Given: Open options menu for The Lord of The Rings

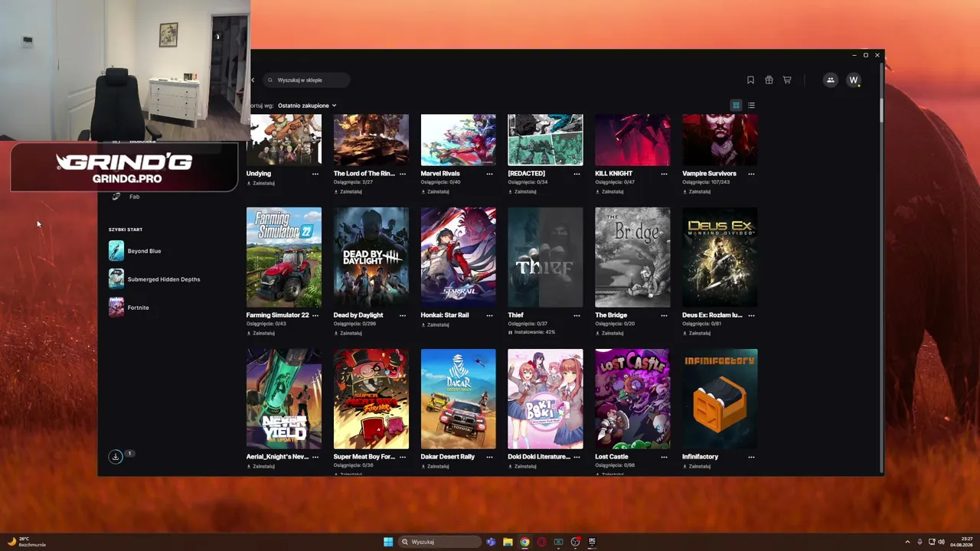Looking at the screenshot, I should tap(402, 174).
